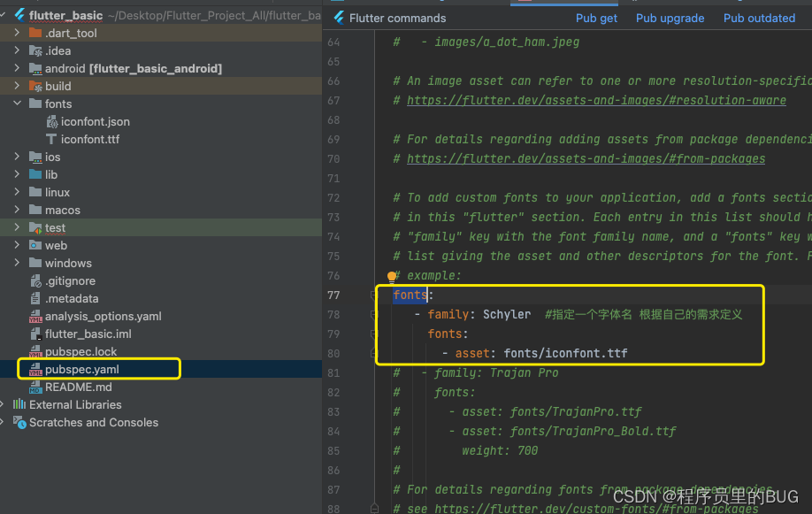Expand the windows folder

[17, 263]
